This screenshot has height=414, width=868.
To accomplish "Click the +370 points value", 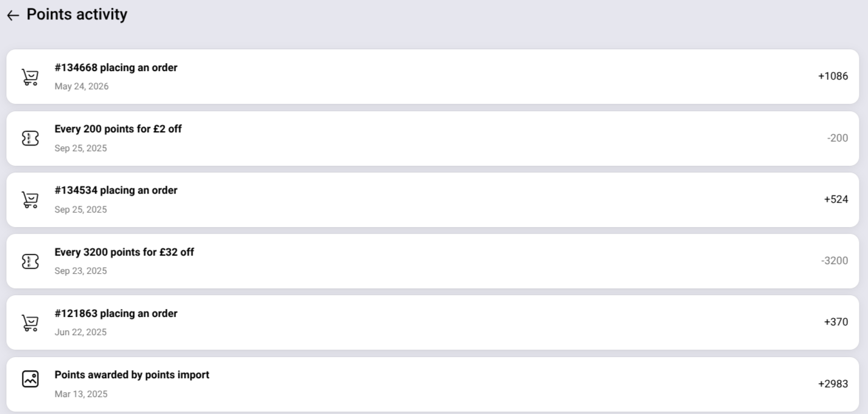I will click(x=836, y=322).
